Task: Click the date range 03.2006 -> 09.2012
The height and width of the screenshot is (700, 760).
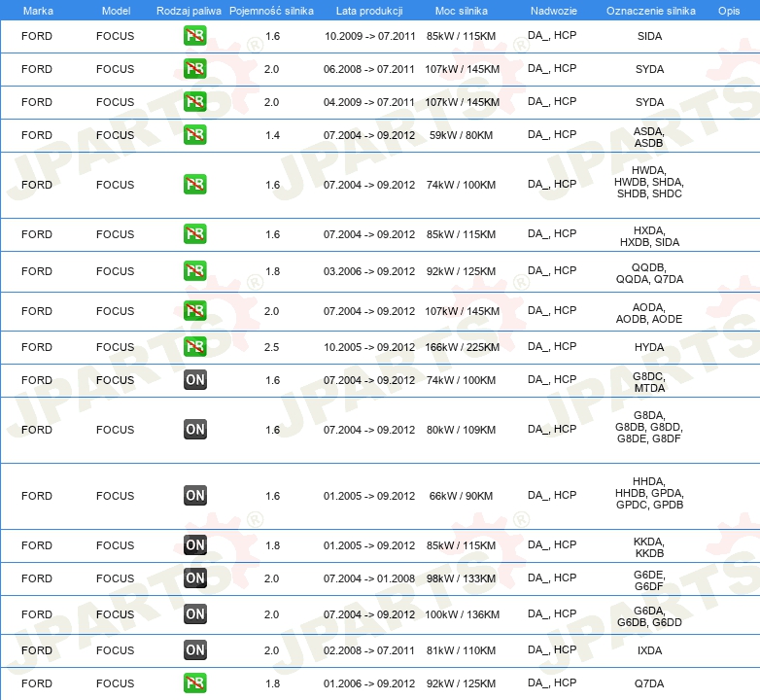Action: [x=369, y=271]
